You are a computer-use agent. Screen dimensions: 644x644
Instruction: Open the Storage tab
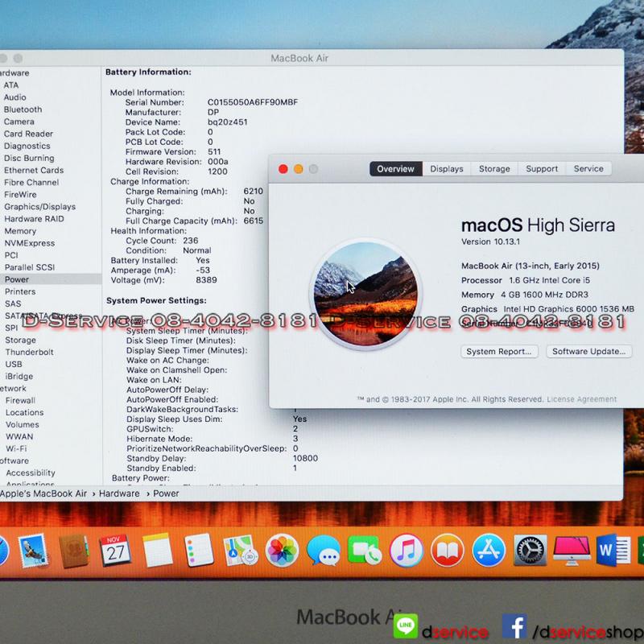(494, 169)
